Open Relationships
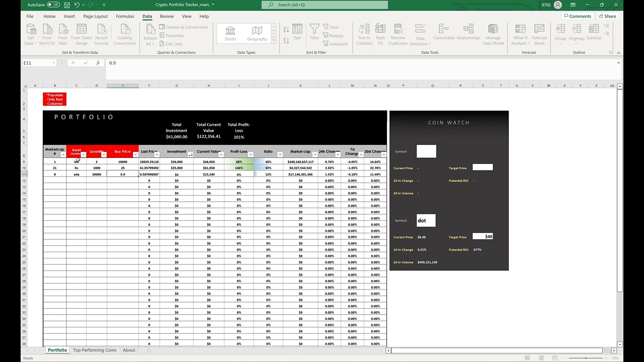The width and height of the screenshot is (644, 362). (468, 32)
